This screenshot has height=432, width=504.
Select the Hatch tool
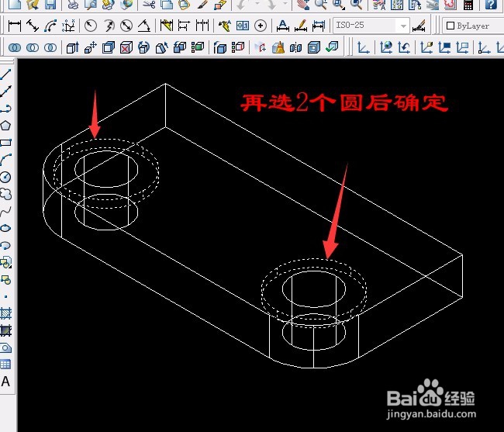[5, 313]
